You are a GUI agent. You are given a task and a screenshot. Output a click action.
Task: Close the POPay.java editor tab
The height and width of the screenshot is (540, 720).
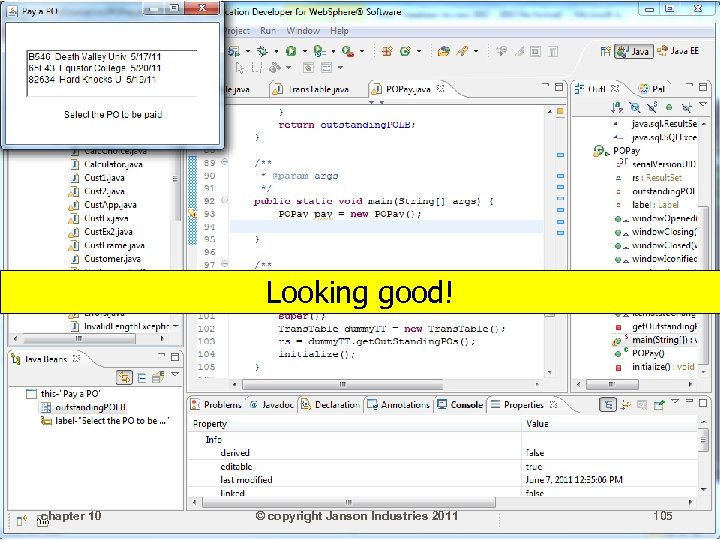pos(441,88)
